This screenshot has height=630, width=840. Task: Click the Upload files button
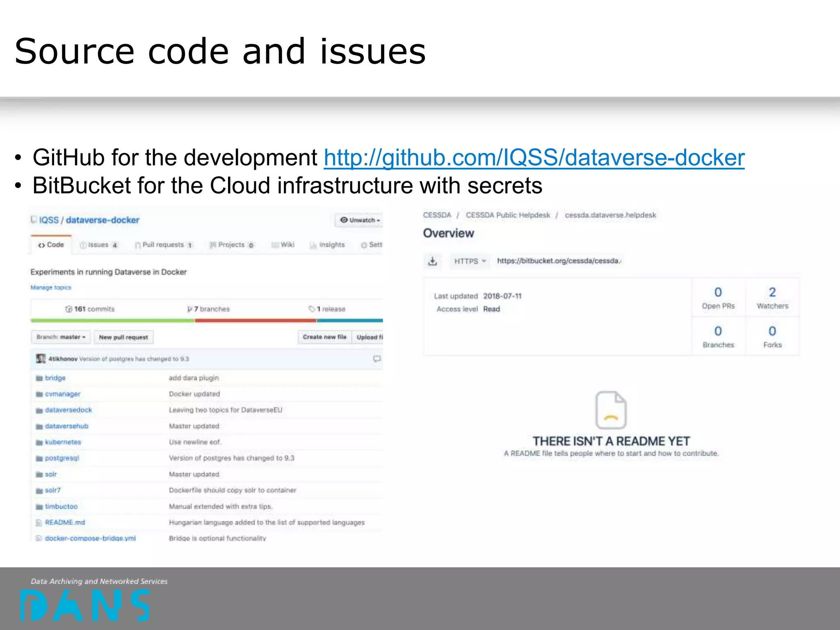point(368,337)
